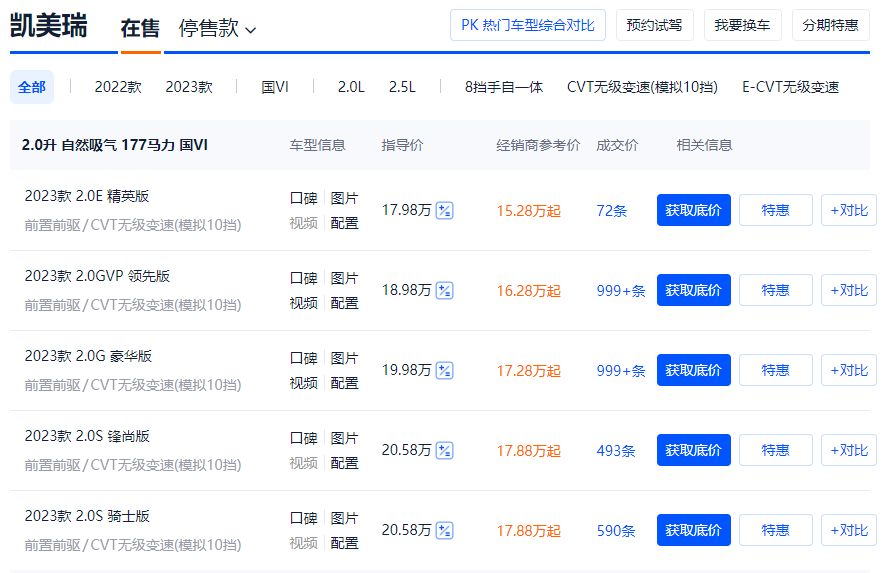The image size is (883, 573).
Task: Click 特惠 for 2.0GVP 领先版
Action: [x=775, y=290]
